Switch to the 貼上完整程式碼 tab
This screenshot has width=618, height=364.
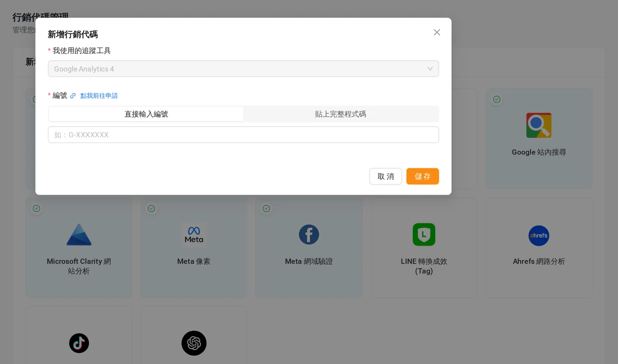(341, 114)
